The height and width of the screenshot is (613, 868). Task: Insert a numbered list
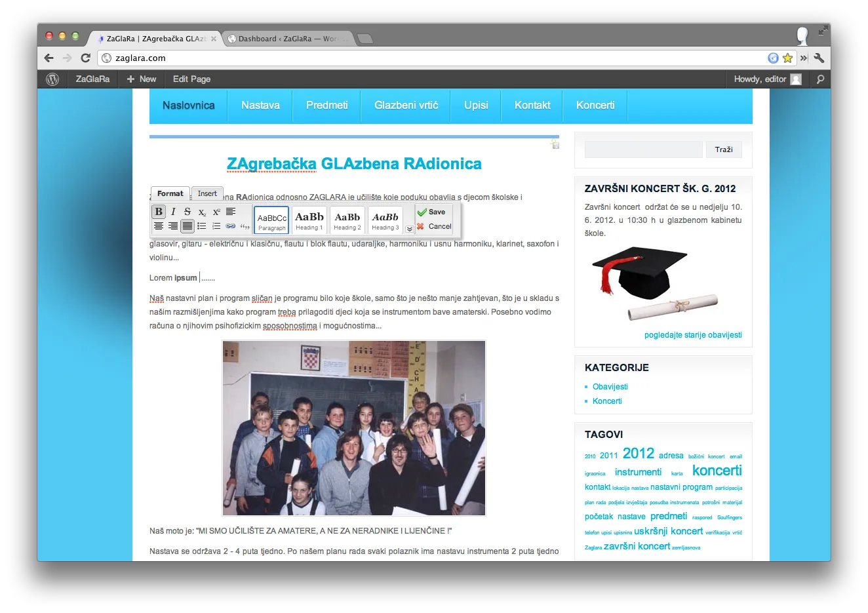pos(216,226)
